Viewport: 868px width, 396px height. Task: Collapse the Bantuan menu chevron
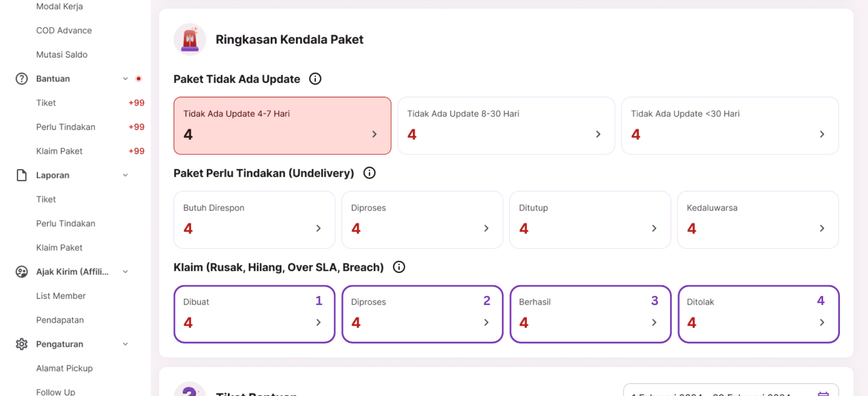tap(125, 79)
